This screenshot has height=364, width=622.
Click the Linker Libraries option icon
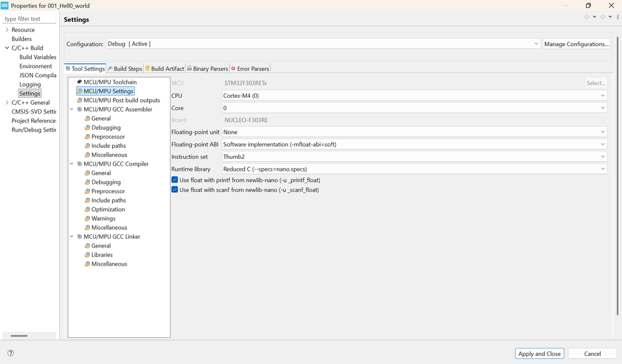(x=87, y=254)
